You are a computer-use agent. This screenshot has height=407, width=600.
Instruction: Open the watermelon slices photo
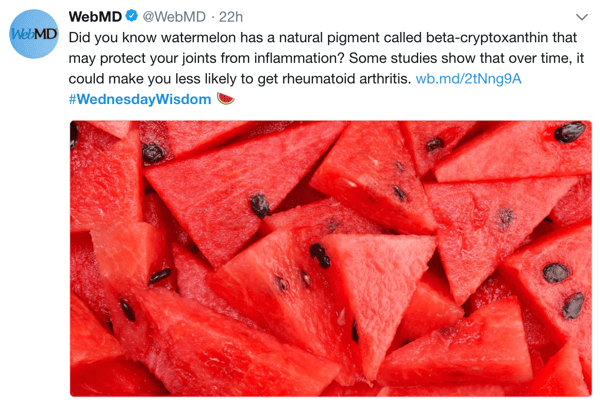[x=331, y=258]
